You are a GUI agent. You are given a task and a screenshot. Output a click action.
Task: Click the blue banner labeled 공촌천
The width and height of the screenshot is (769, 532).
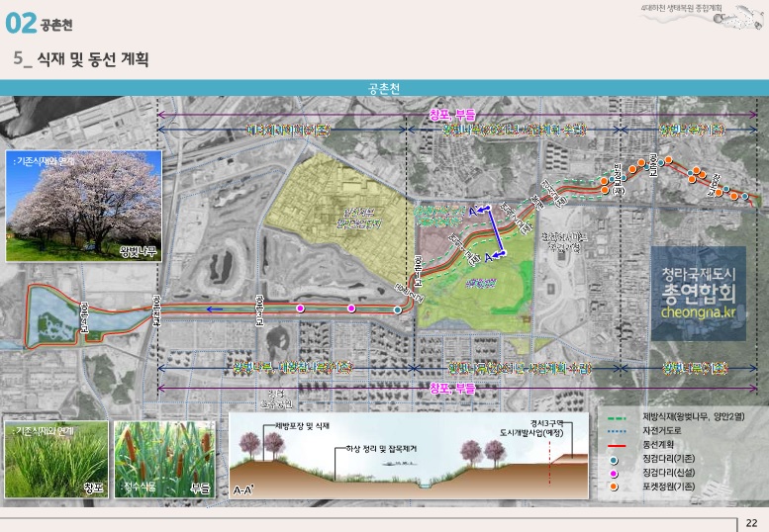tap(384, 88)
